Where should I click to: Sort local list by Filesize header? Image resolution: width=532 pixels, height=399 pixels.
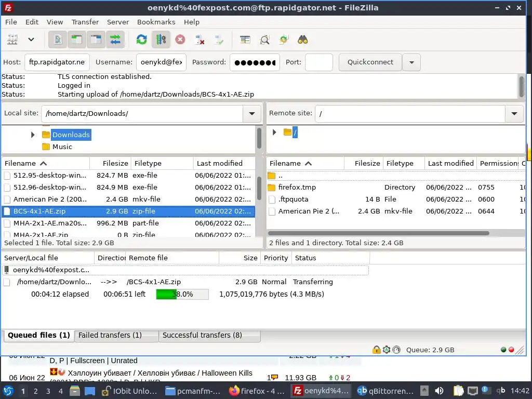coord(110,163)
